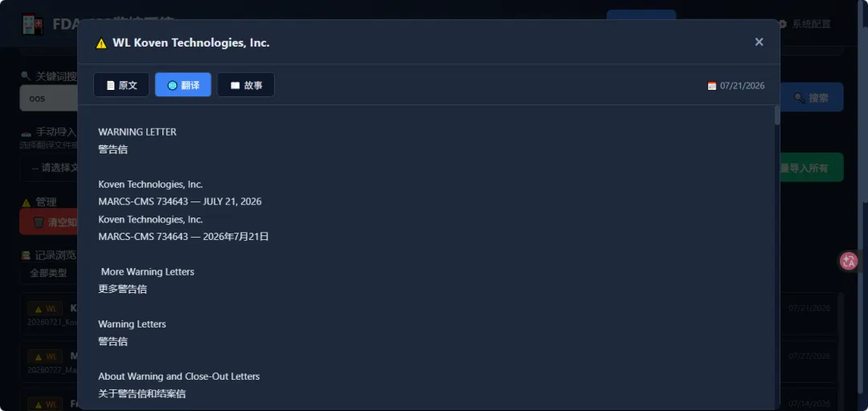Image resolution: width=868 pixels, height=411 pixels.
Task: Click the 搜索 button in background page
Action: point(811,97)
